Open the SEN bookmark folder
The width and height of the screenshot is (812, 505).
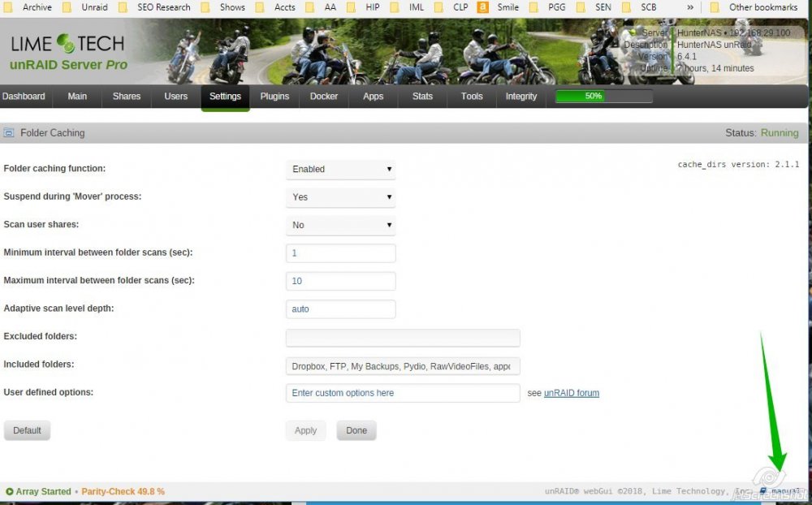coord(594,7)
